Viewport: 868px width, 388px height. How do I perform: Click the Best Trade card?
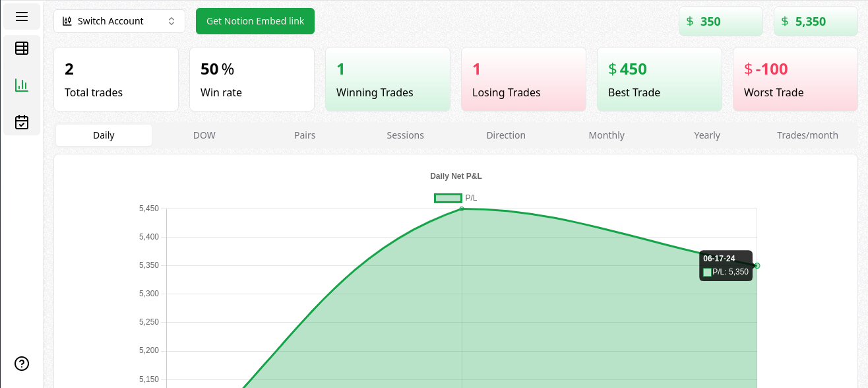point(660,79)
